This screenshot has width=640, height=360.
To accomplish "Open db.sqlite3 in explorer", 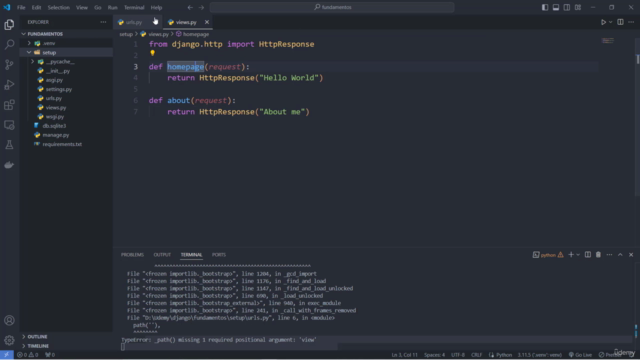I will click(54, 126).
